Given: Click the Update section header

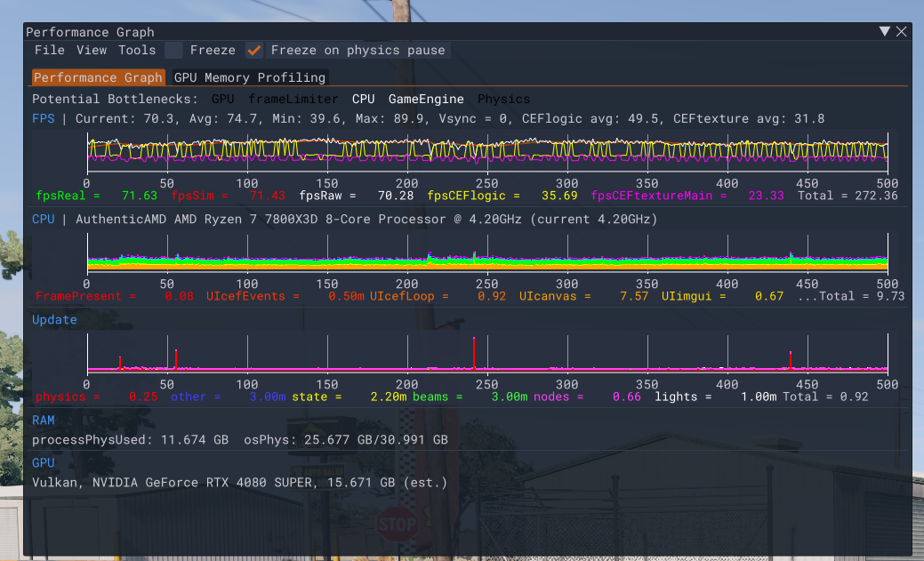Looking at the screenshot, I should pyautogui.click(x=54, y=319).
